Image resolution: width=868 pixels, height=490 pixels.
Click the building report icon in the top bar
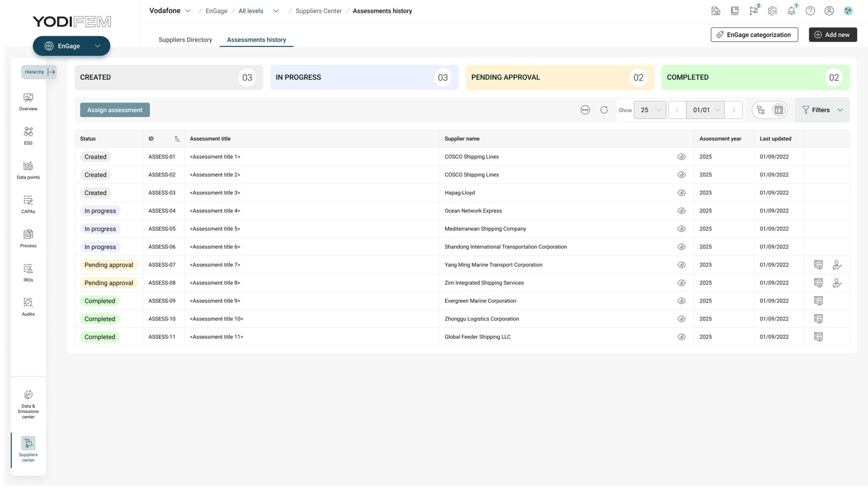click(716, 11)
